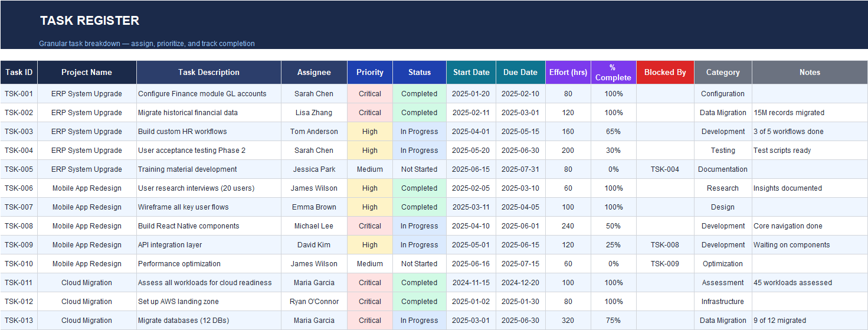Select Emma Brown assignee cell
The width and height of the screenshot is (868, 330).
[314, 207]
